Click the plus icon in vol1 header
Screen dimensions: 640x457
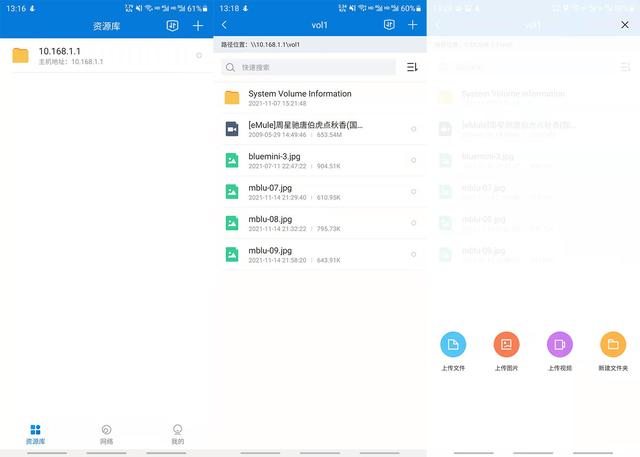(x=412, y=25)
